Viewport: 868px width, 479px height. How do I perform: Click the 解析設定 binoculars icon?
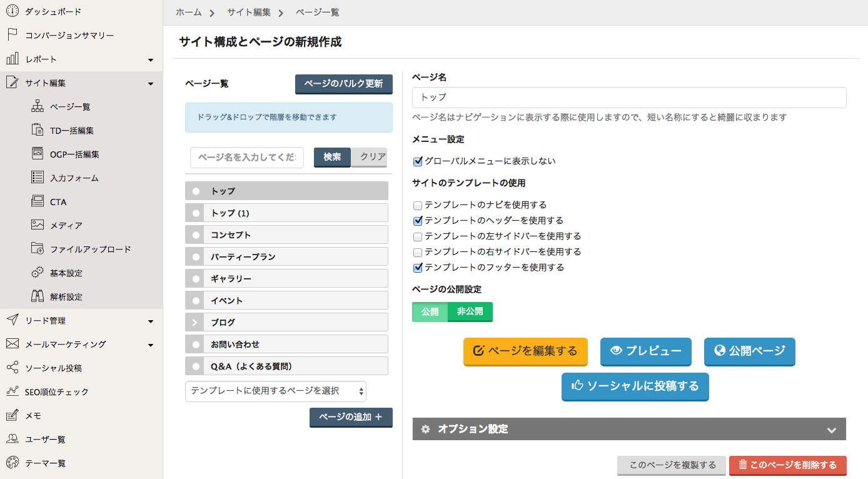point(38,296)
